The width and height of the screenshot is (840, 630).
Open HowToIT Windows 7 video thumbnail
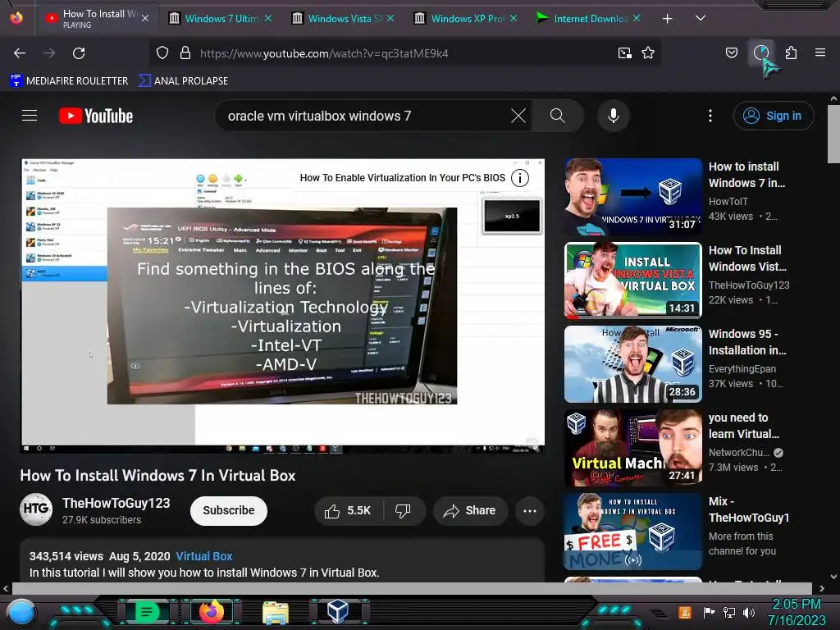click(x=633, y=196)
